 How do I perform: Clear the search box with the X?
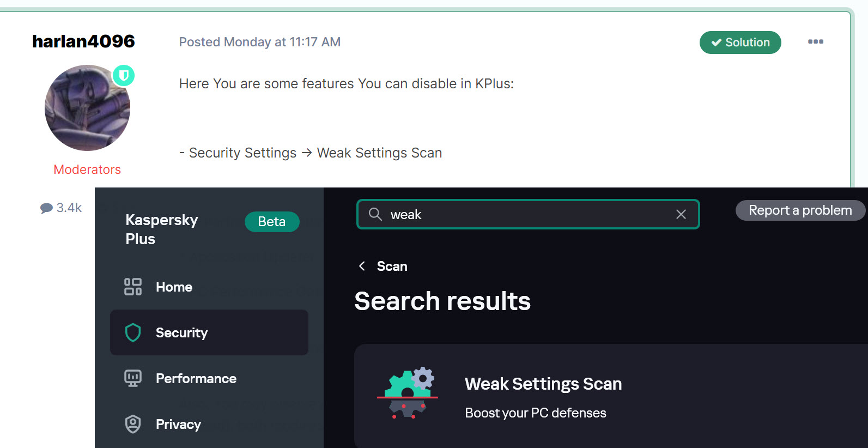pos(681,215)
